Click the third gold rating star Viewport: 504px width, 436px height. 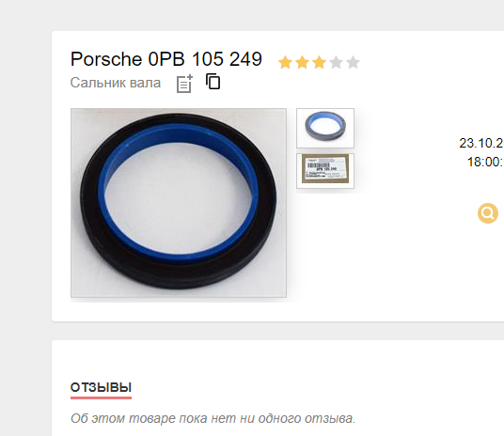[319, 62]
